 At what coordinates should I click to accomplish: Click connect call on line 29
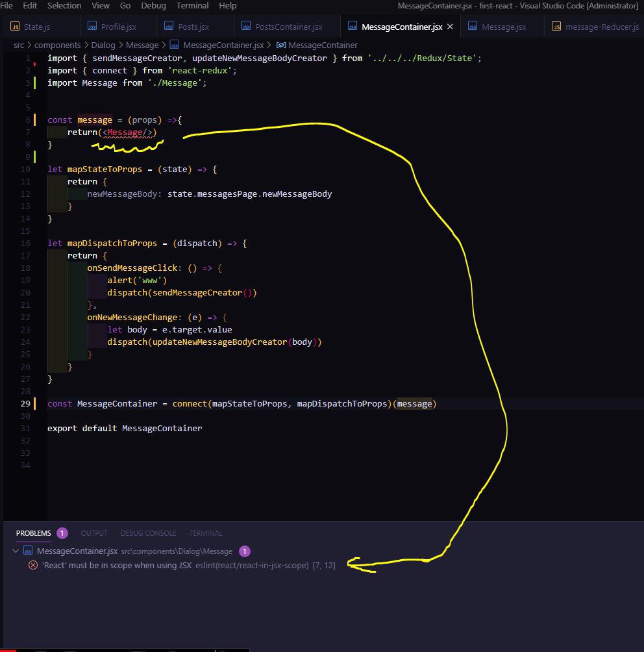pyautogui.click(x=190, y=404)
